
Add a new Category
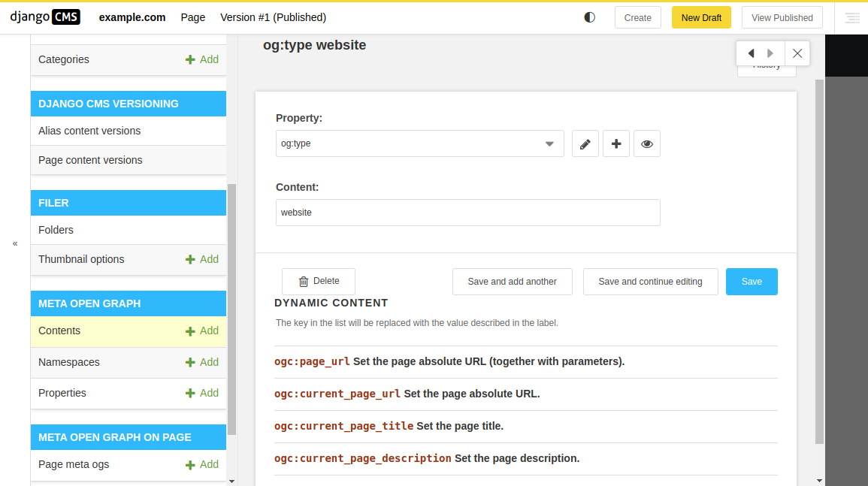tap(202, 59)
